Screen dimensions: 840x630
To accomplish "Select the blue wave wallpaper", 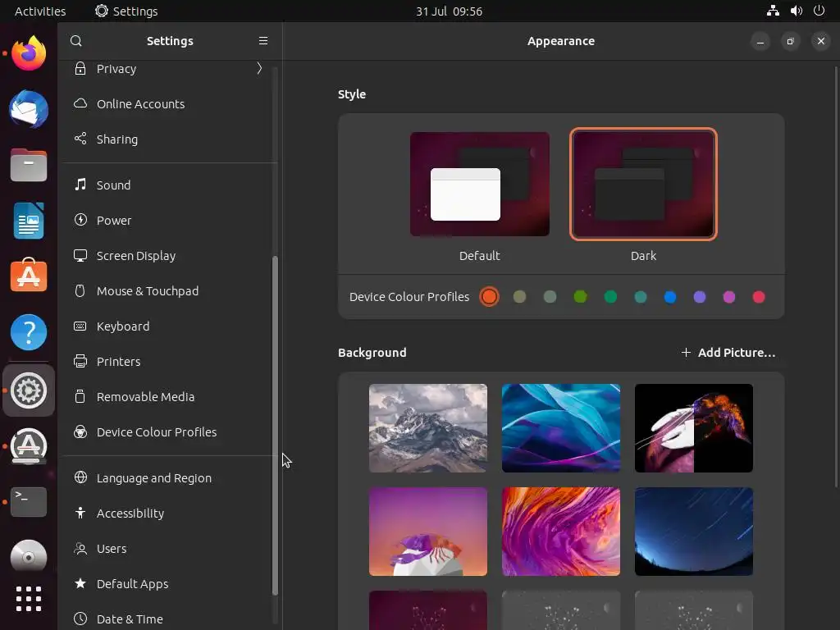I will click(x=561, y=428).
